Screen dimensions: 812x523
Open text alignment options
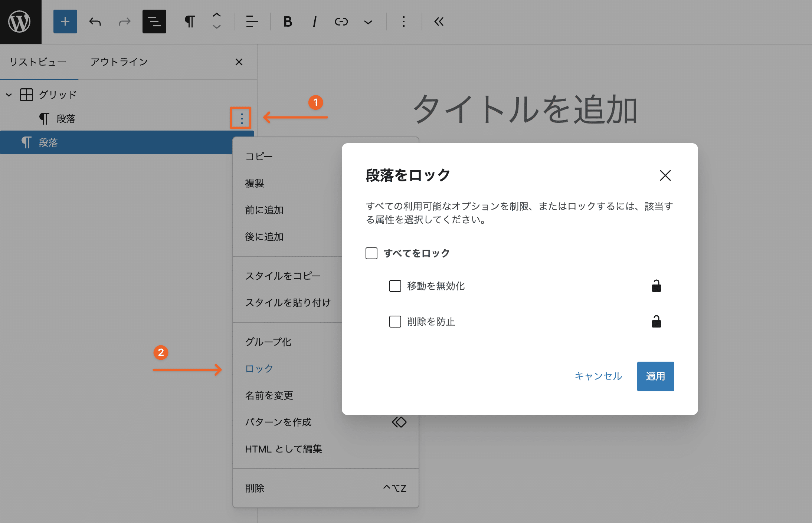tap(252, 22)
